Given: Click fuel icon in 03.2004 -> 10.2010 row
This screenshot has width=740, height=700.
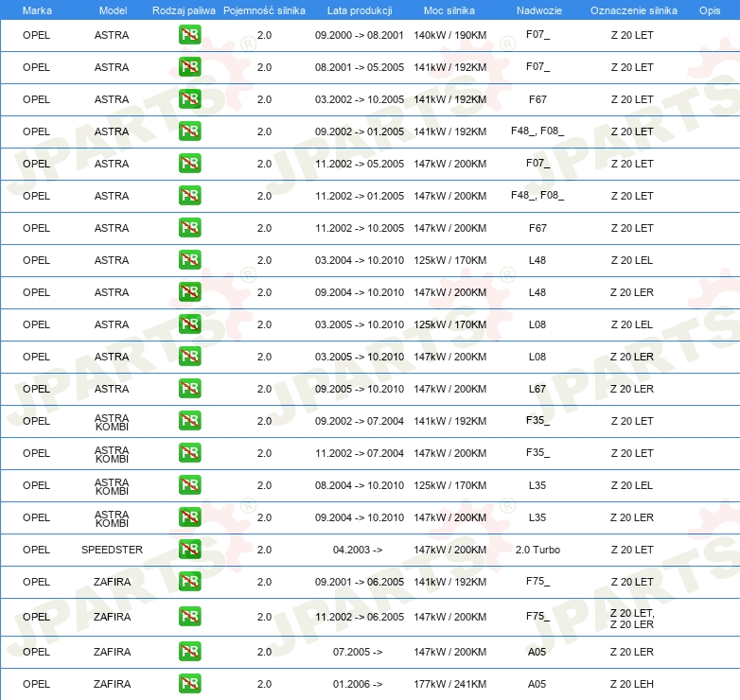Looking at the screenshot, I should point(189,260).
